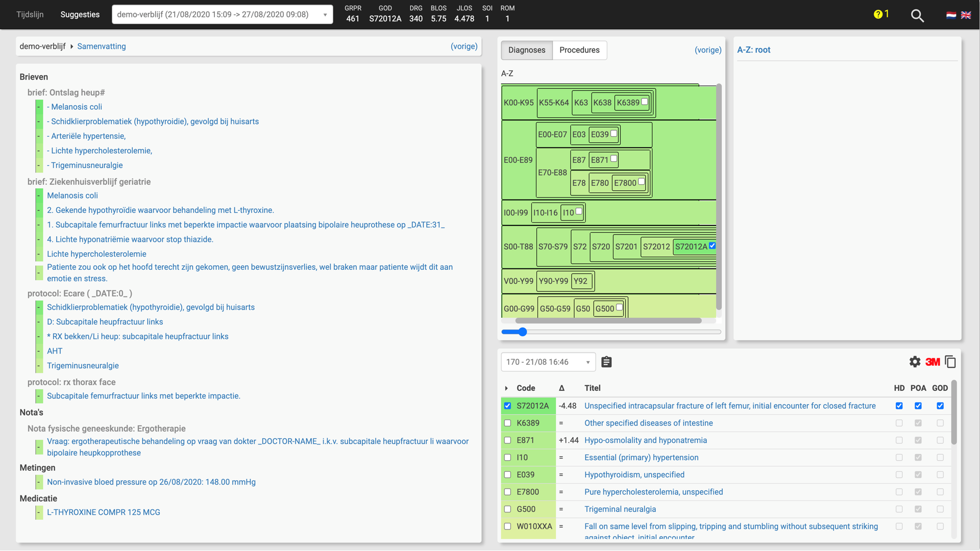Viewport: 980px width, 551px height.
Task: Click the Samenvatting breadcrumb link
Action: [x=101, y=46]
